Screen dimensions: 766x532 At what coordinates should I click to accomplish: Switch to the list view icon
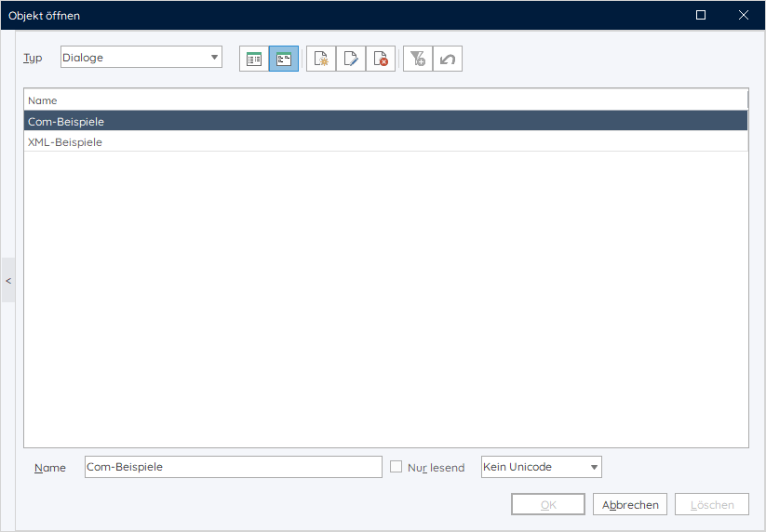pyautogui.click(x=254, y=59)
